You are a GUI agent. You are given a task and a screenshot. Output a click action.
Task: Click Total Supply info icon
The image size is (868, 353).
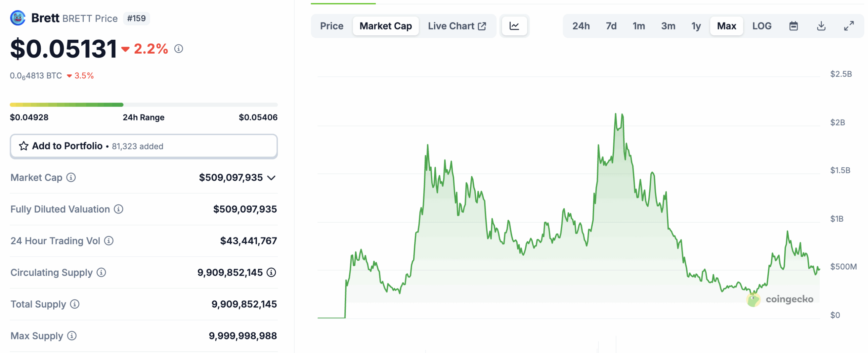click(x=75, y=304)
